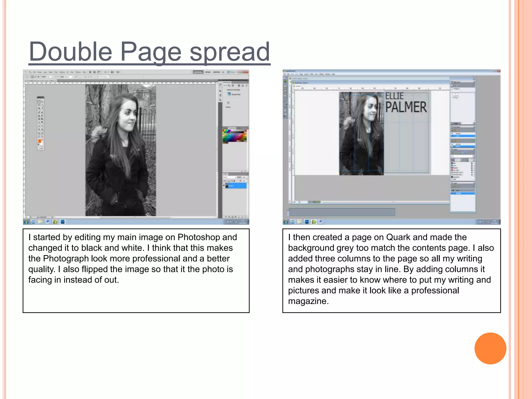The width and height of the screenshot is (532, 399).
Task: Open Photoshop's Help menu
Action: [84, 72]
